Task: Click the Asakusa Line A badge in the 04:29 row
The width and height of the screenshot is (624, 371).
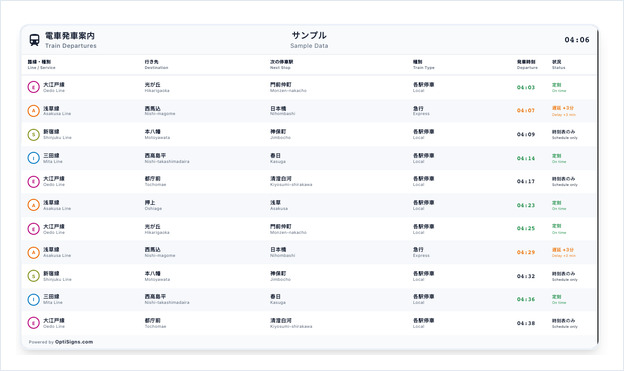Action: [33, 252]
